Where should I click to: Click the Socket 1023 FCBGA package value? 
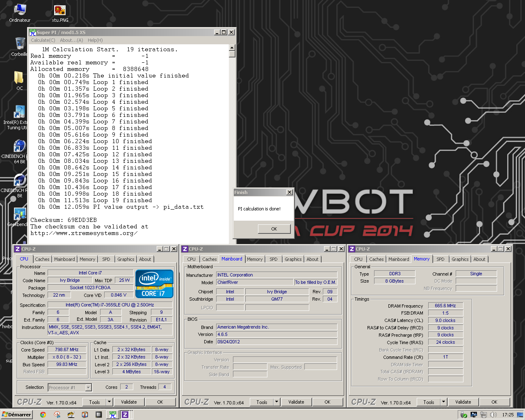coord(90,288)
